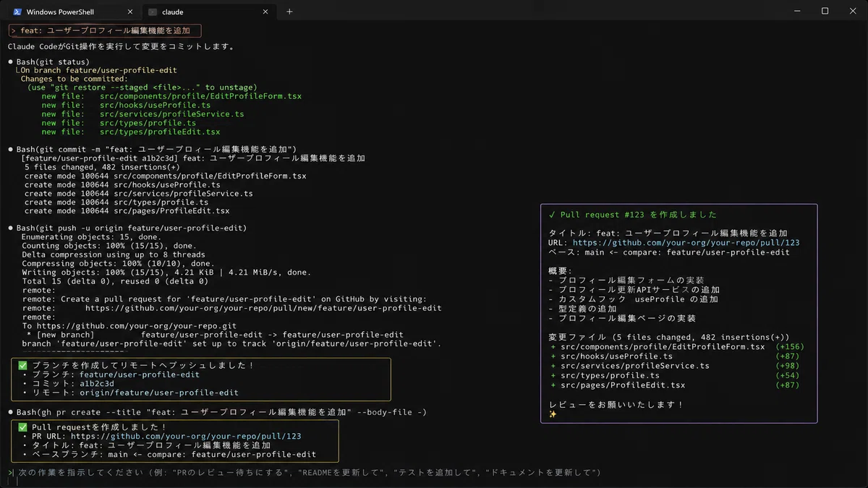Click 'プロフィール更新APIサービスの追加' summary item
Viewport: 868px width, 488px height.
pyautogui.click(x=634, y=290)
